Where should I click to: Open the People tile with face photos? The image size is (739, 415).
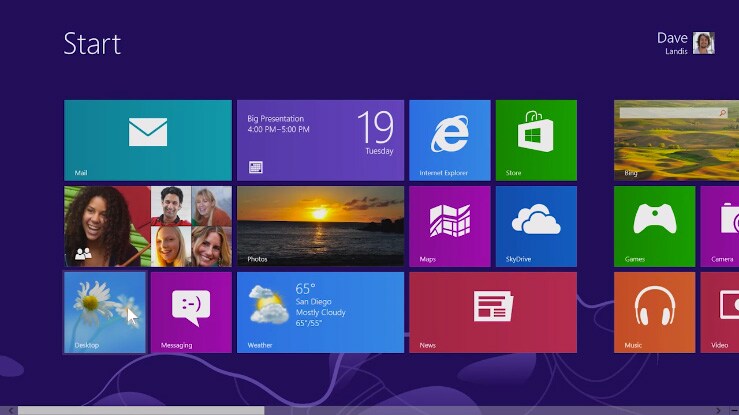(148, 227)
